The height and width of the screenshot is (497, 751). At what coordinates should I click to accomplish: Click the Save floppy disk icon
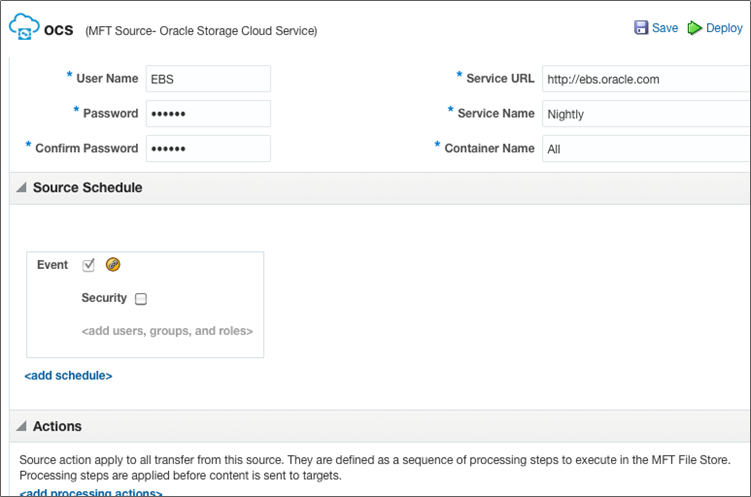click(641, 27)
